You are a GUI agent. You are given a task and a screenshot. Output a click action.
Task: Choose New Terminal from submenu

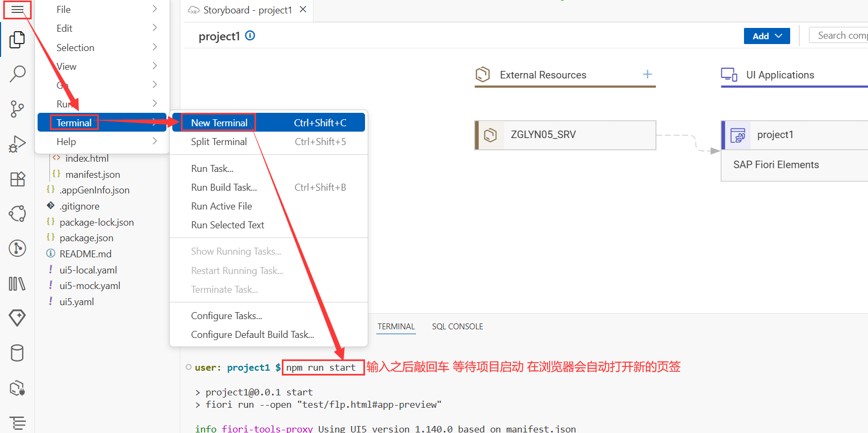(268, 122)
